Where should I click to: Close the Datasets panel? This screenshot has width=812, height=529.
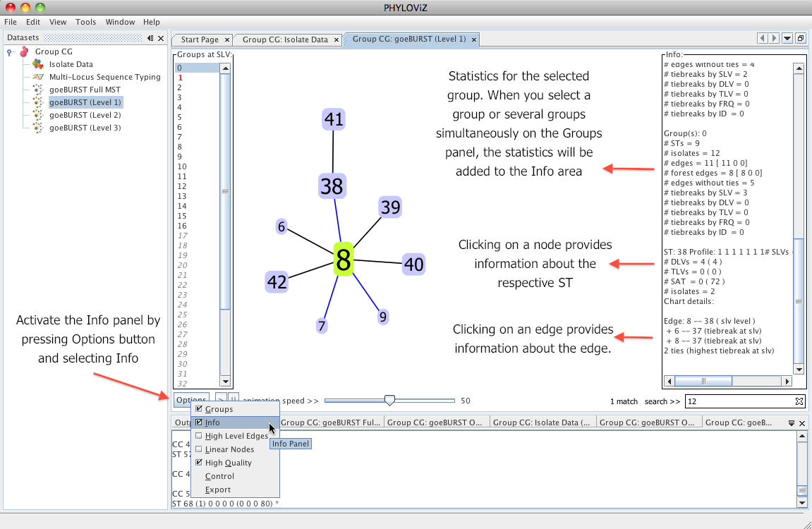click(161, 38)
